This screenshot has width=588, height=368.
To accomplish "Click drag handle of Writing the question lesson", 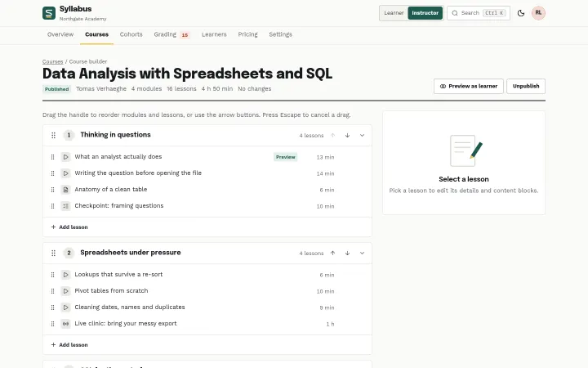I will click(x=52, y=173).
